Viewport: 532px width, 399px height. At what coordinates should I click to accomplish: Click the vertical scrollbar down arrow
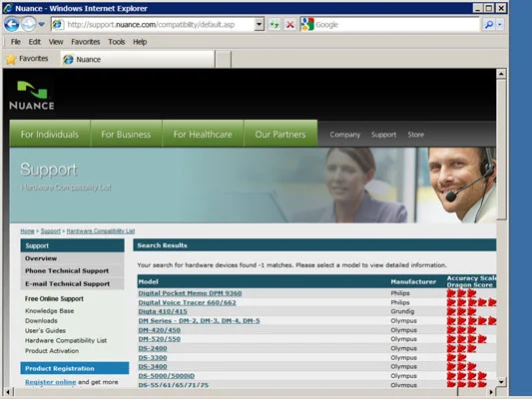501,382
